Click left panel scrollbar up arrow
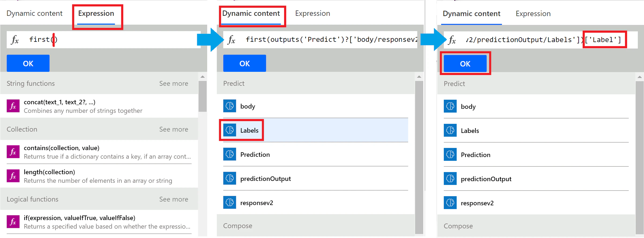 click(x=203, y=77)
